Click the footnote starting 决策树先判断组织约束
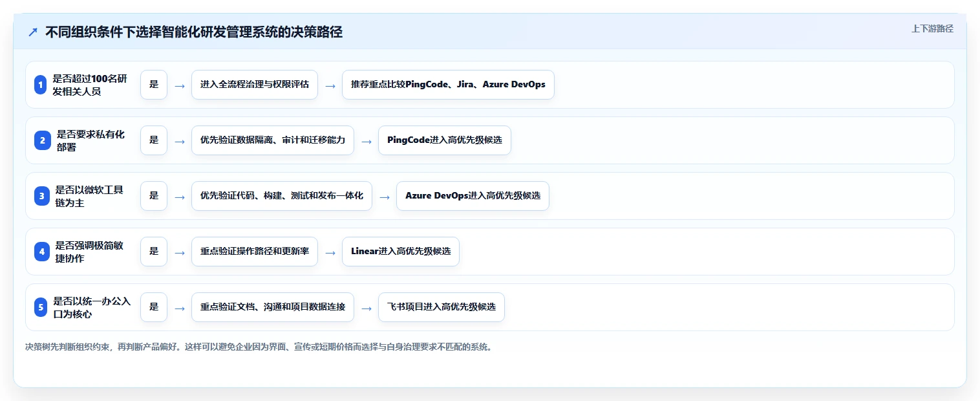The width and height of the screenshot is (980, 401). click(259, 347)
